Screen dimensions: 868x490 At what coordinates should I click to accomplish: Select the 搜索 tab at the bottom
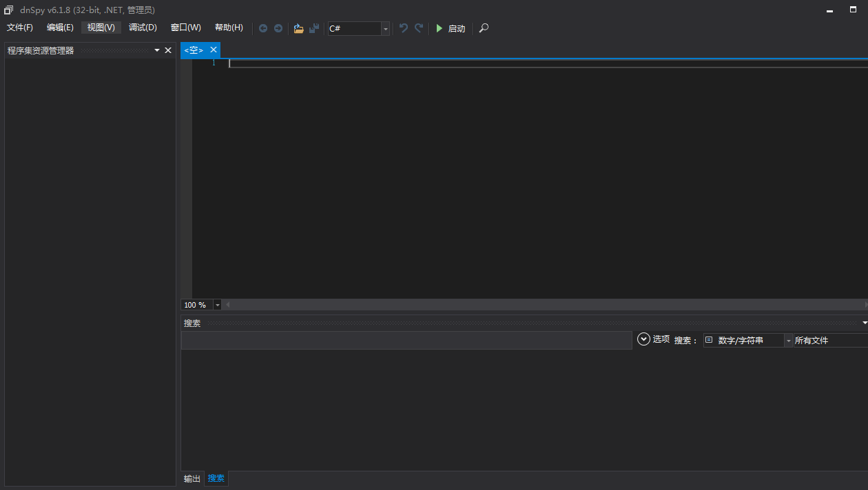click(216, 478)
